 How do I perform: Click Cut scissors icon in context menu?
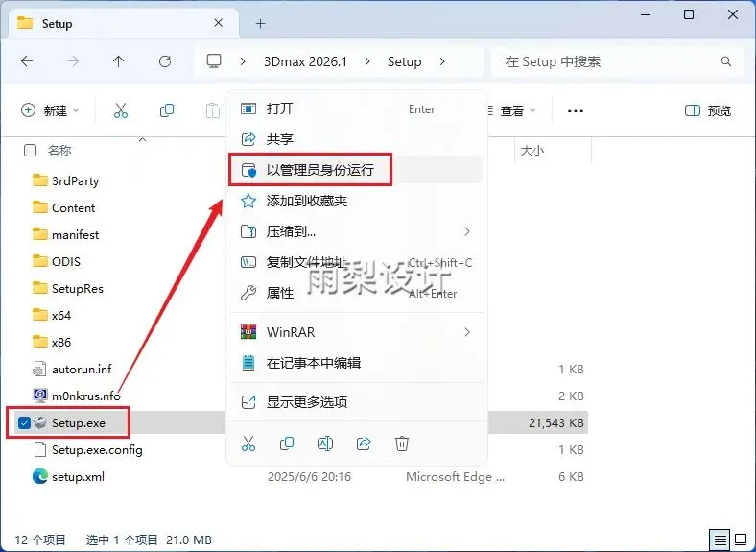coord(248,443)
